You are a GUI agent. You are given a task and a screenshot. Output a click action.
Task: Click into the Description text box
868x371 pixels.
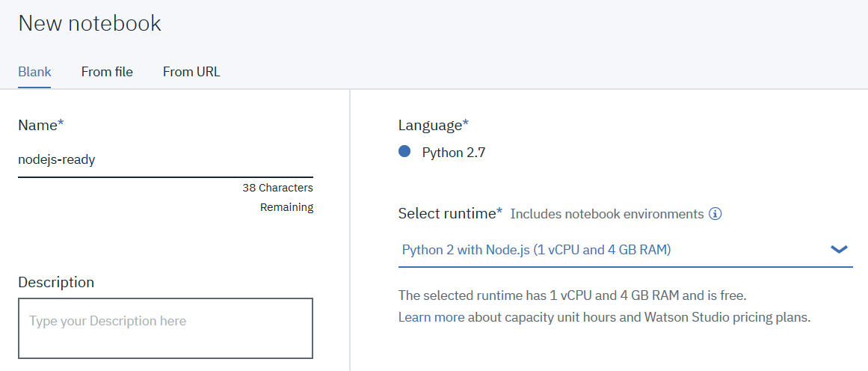165,328
